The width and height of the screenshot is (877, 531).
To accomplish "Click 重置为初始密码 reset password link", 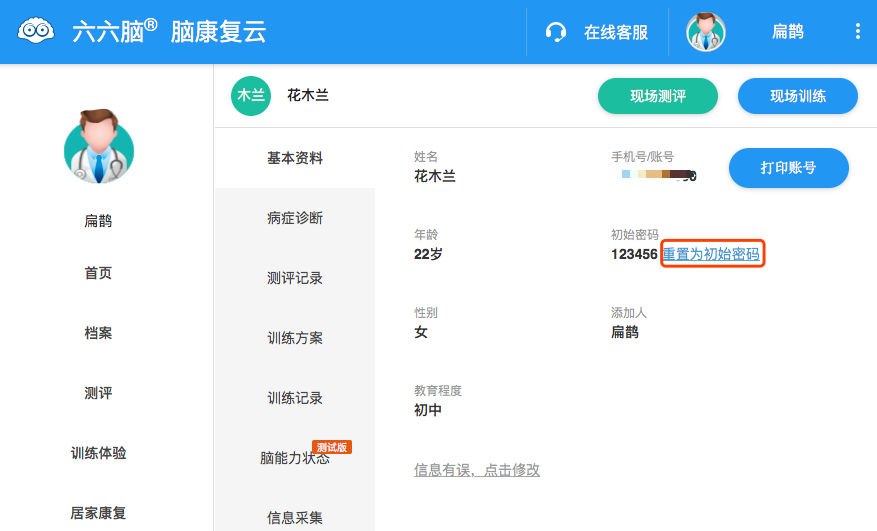I will (x=711, y=254).
